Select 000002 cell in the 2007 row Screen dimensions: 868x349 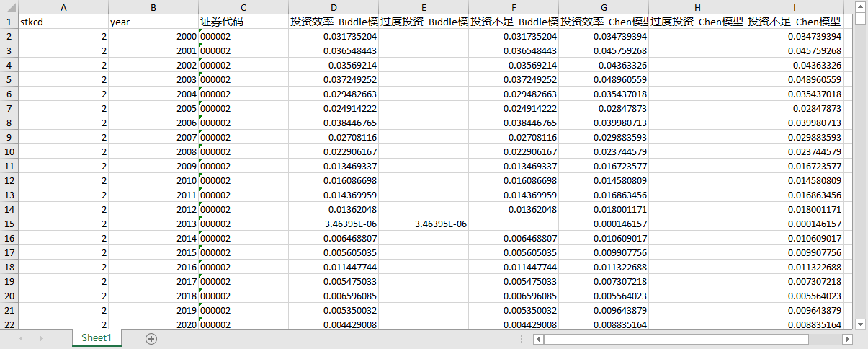(243, 137)
